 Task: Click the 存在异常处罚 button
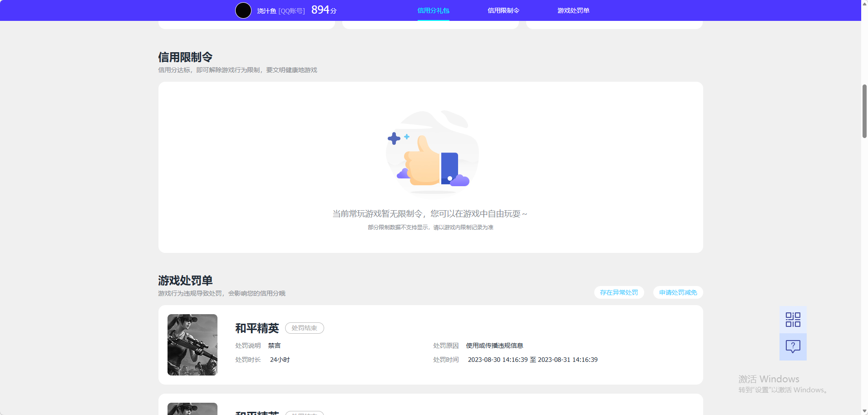619,292
